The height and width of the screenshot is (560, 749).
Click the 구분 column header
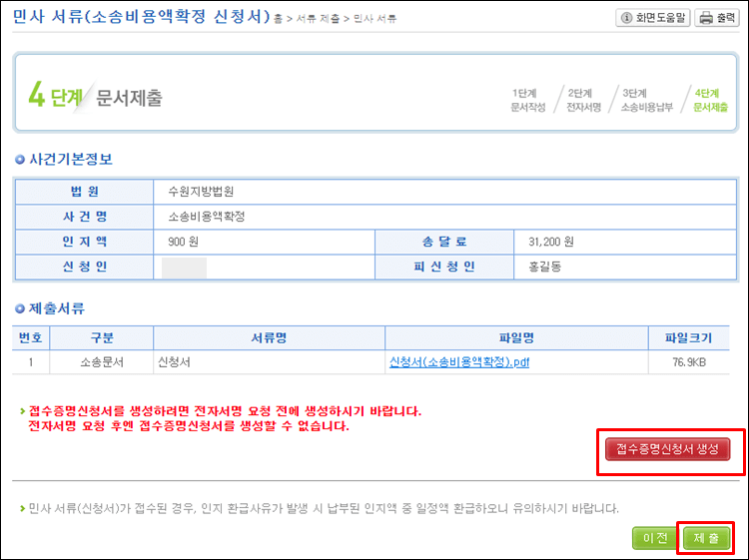[102, 338]
